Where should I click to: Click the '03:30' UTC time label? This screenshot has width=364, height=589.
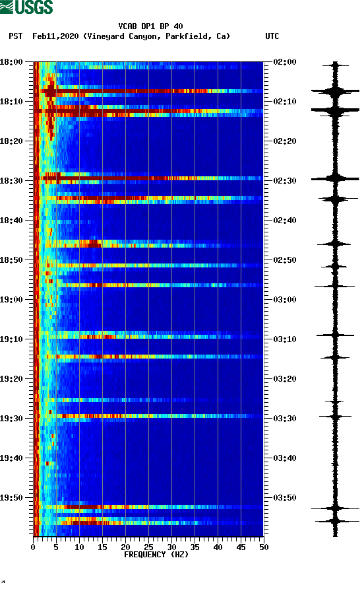point(285,419)
